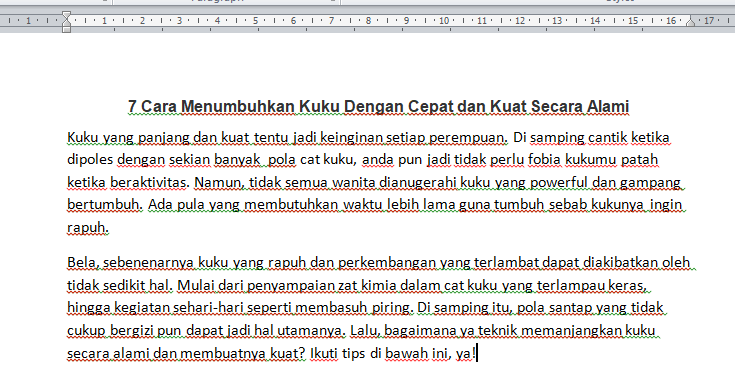Click the word "Secara" in the heading
Screen dimensions: 735x369
[557, 106]
